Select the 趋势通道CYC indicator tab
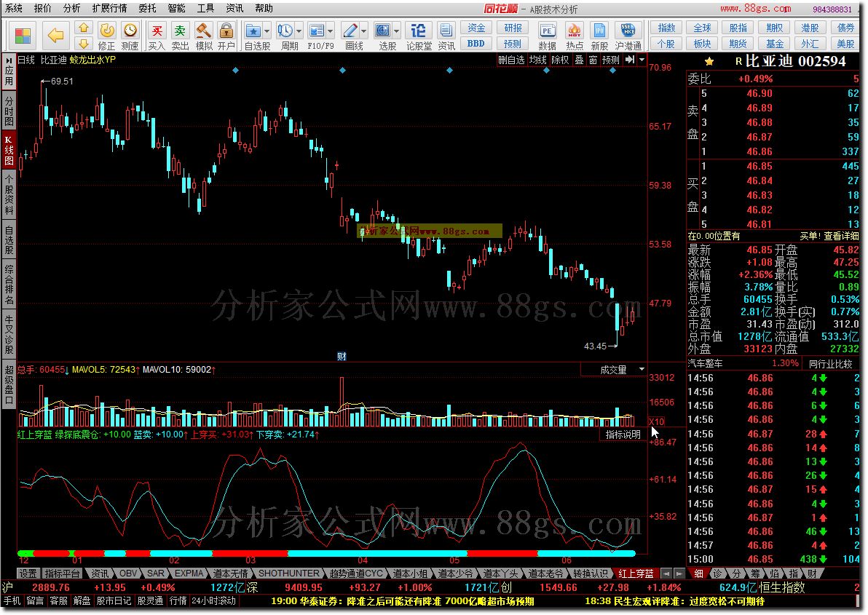Image resolution: width=868 pixels, height=615 pixels. (x=357, y=574)
